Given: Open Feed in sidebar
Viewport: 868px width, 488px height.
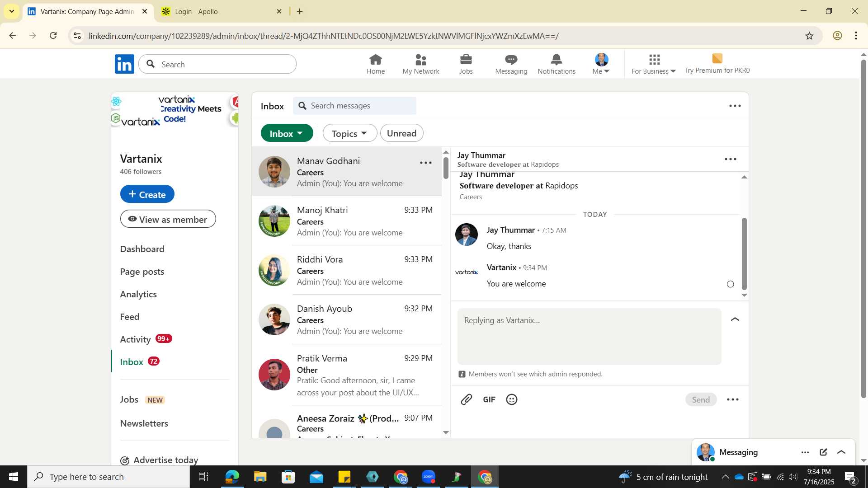Looking at the screenshot, I should (x=130, y=317).
